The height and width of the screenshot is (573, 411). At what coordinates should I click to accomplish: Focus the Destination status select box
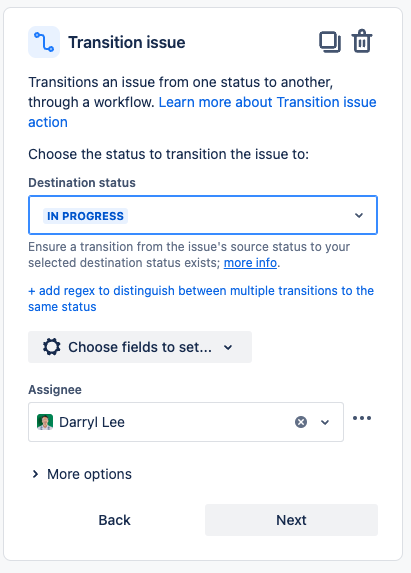[203, 215]
